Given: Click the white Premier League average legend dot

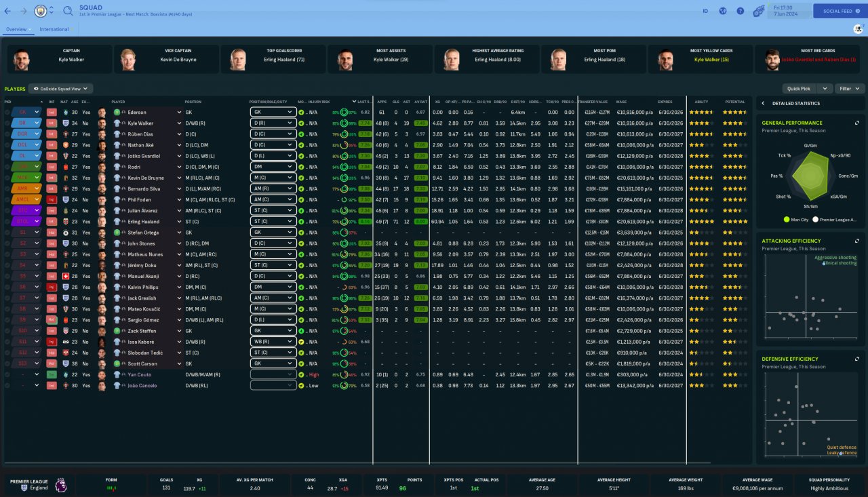Looking at the screenshot, I should click(815, 220).
